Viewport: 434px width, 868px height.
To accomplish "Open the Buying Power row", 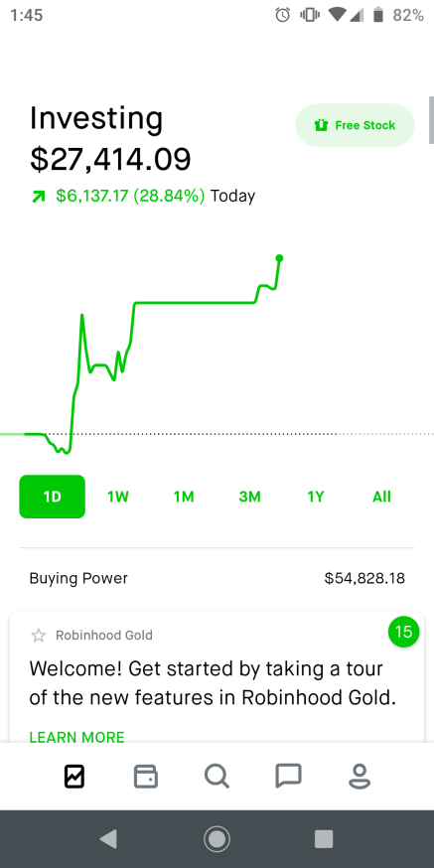I will tap(217, 578).
